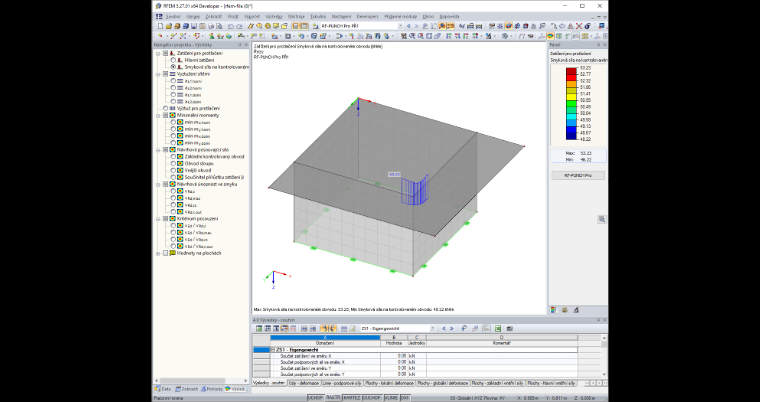Open the ZS1 - Eigengewicht load case dropdown
The width and height of the screenshot is (760, 402).
click(x=433, y=328)
